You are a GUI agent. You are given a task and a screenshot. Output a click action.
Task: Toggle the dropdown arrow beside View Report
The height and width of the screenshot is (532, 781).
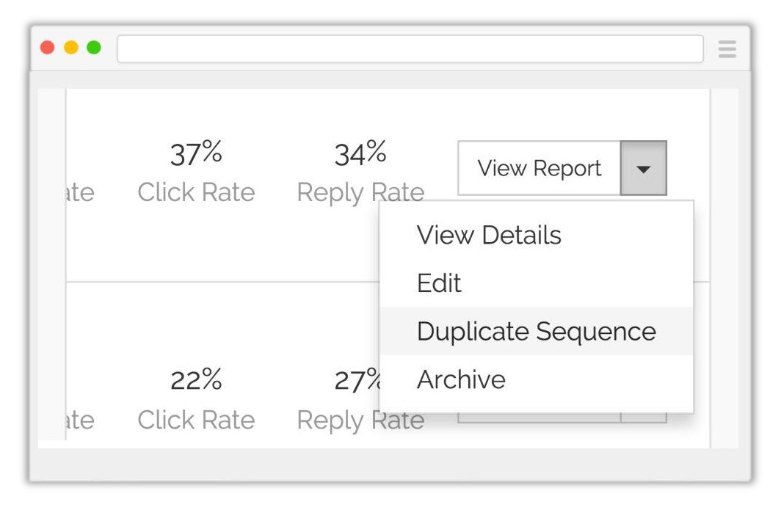click(644, 168)
